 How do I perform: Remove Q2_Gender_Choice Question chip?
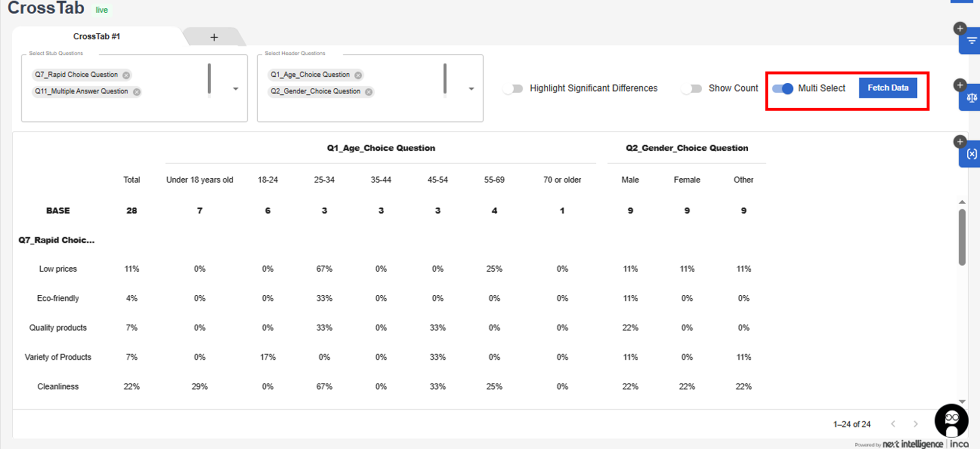pyautogui.click(x=368, y=92)
